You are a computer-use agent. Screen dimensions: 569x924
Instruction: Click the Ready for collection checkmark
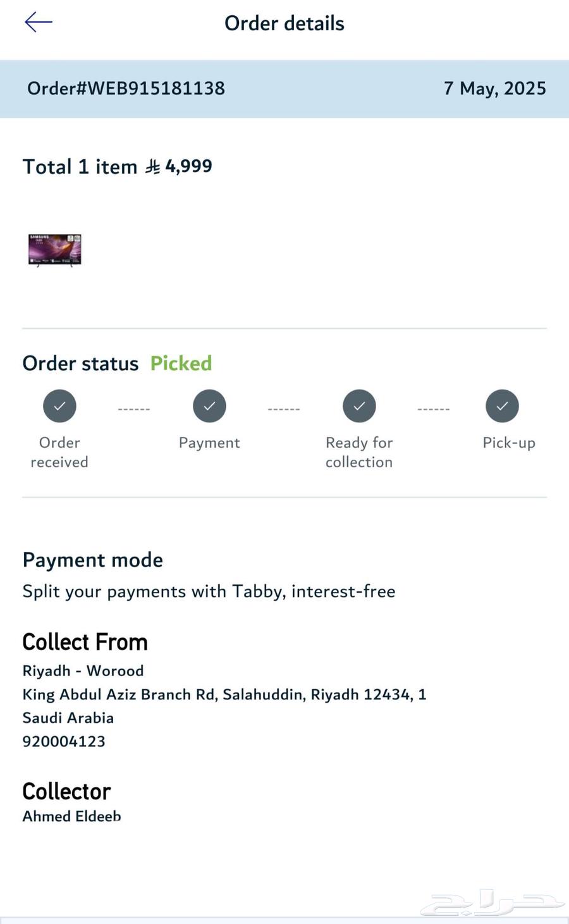click(x=359, y=406)
